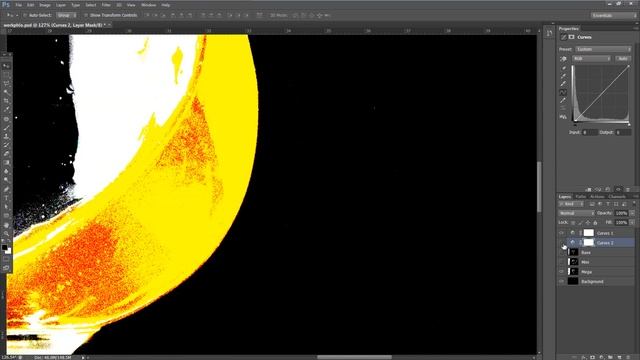Open the RGB channel dropdown
The width and height of the screenshot is (640, 360).
(x=591, y=59)
